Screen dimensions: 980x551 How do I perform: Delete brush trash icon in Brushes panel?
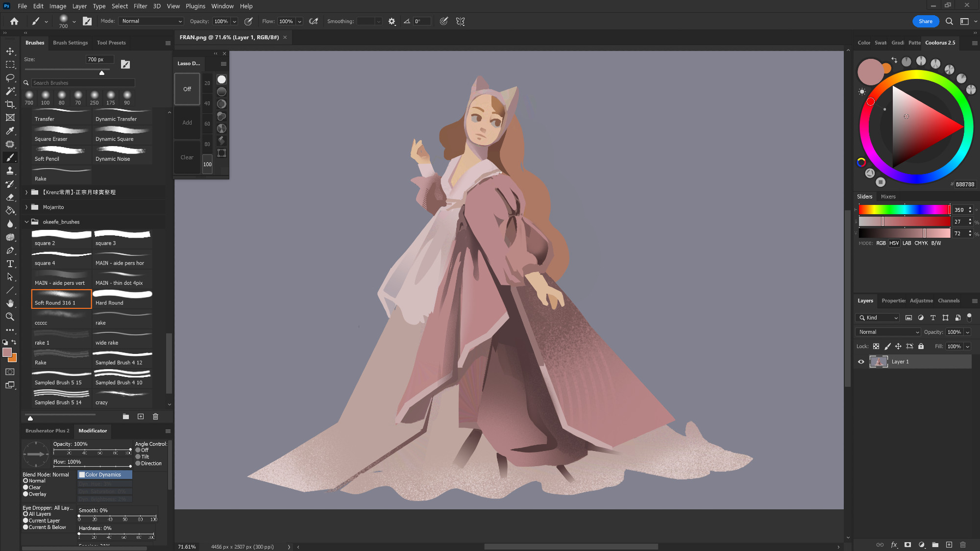(x=155, y=416)
